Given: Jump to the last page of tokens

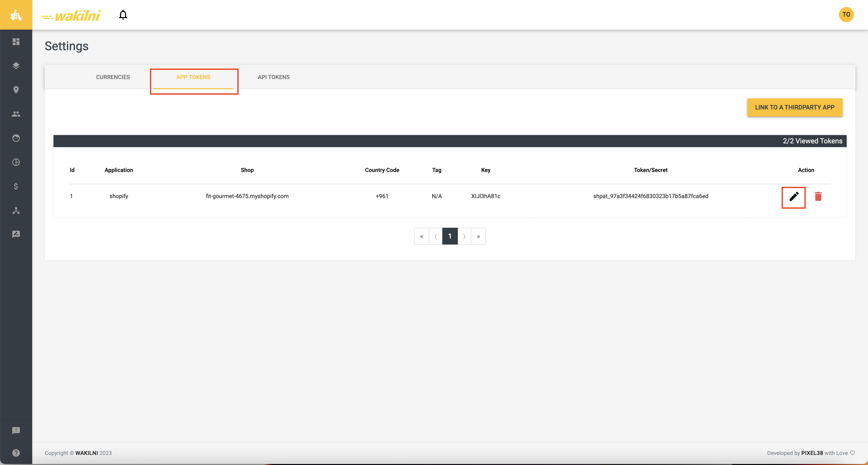Looking at the screenshot, I should tap(478, 236).
